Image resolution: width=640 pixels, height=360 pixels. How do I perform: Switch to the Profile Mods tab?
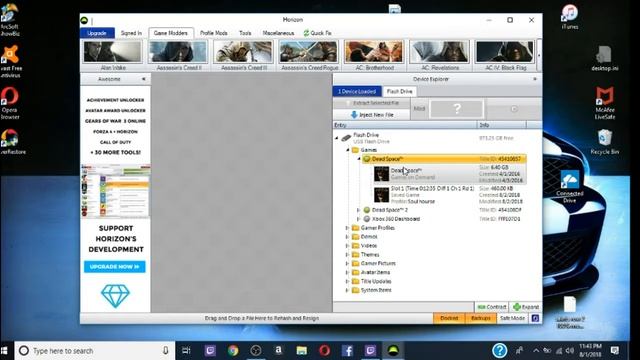click(213, 33)
